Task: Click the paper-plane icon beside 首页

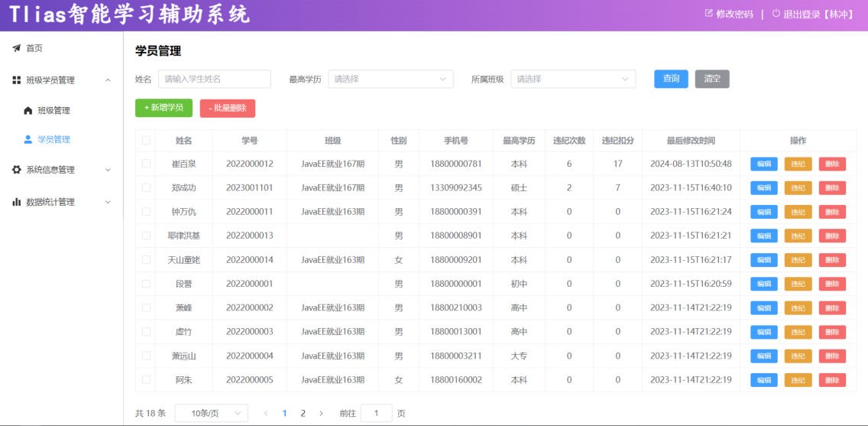Action: point(17,48)
